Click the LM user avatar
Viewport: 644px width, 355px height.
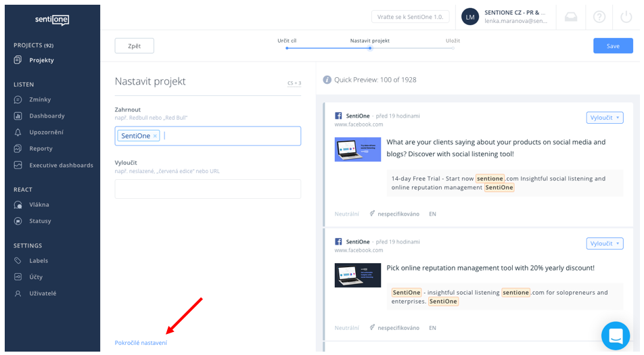pyautogui.click(x=470, y=17)
